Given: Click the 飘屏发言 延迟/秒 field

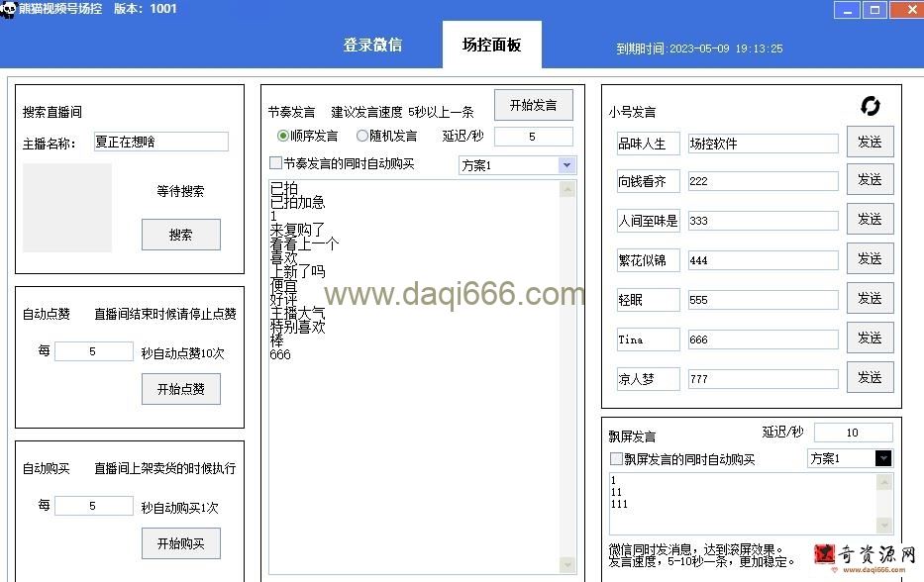Looking at the screenshot, I should tap(854, 433).
